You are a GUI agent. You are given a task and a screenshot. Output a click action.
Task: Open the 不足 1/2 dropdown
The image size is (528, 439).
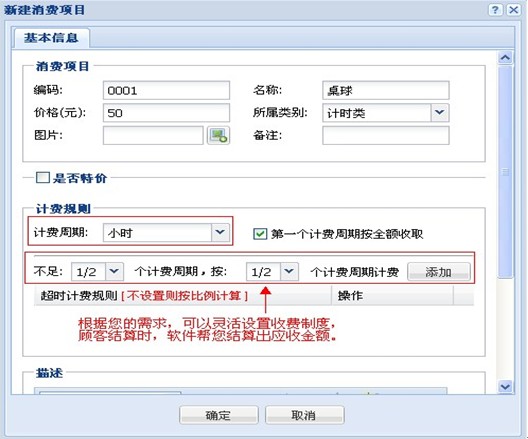(114, 271)
